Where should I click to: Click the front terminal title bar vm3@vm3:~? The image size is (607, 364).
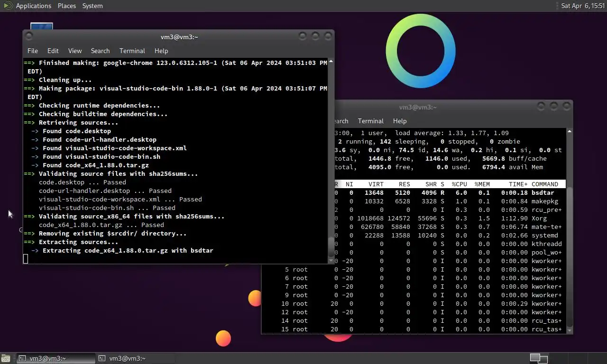pos(179,36)
